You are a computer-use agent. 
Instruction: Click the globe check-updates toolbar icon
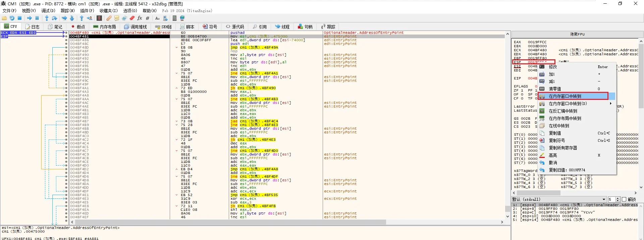182,18
